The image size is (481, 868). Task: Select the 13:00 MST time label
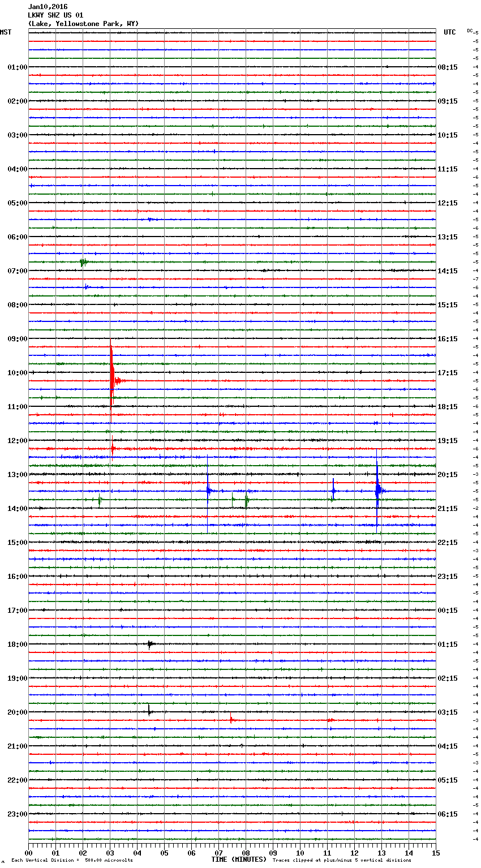[17, 475]
